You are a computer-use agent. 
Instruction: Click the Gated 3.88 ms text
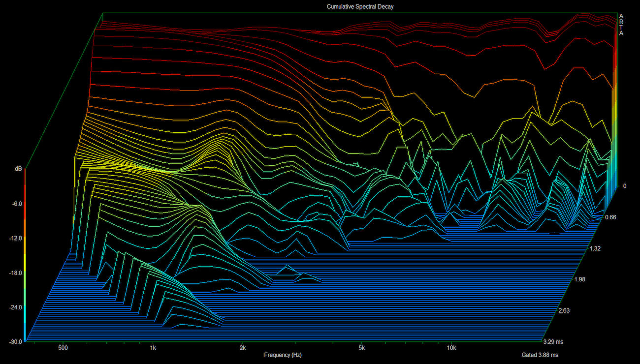pos(540,355)
